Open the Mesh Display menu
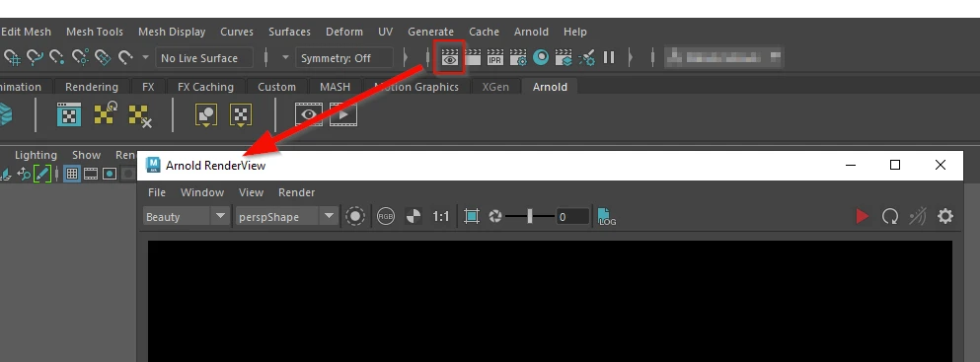 pos(172,32)
